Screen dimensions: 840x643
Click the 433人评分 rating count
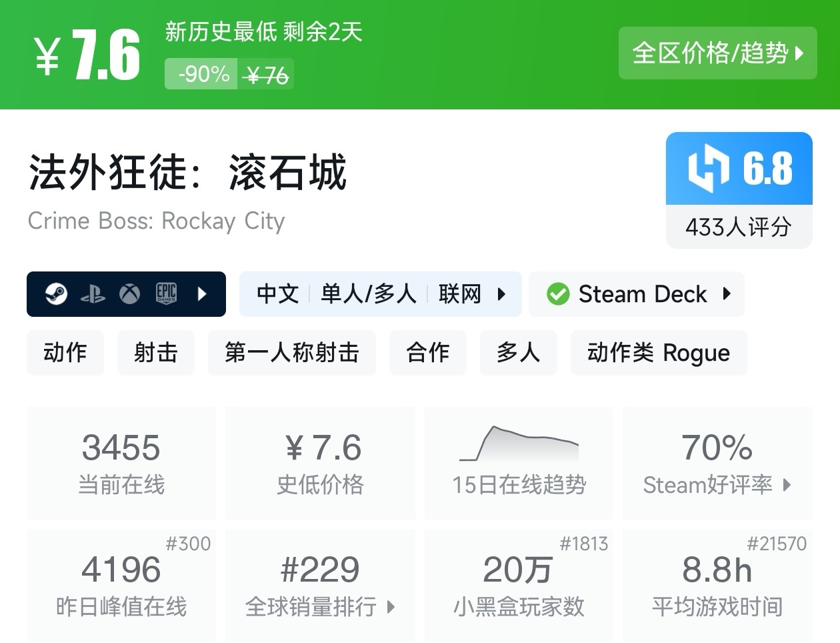coord(738,227)
